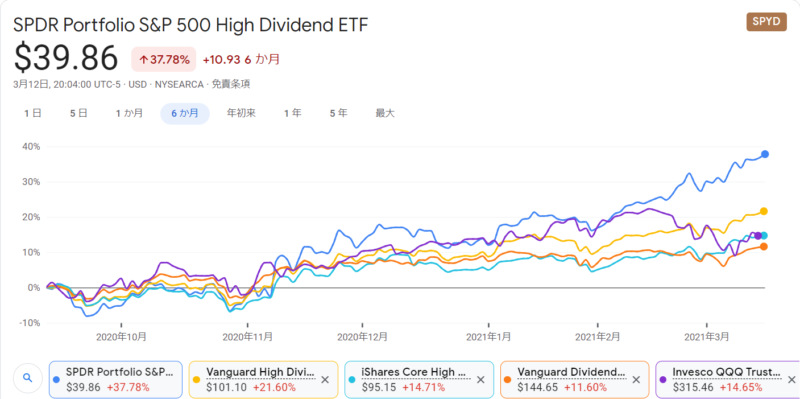Click the purple Invesco QQQ legend dot
The width and height of the screenshot is (800, 399).
point(663,380)
